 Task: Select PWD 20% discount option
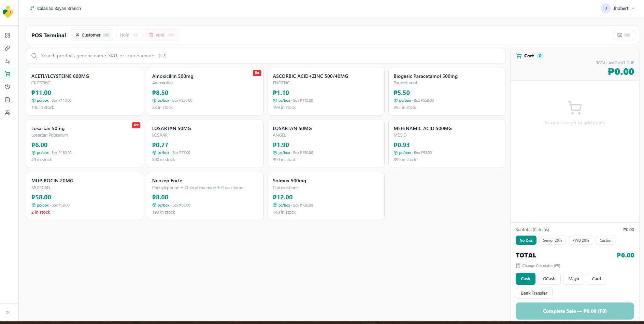click(581, 240)
